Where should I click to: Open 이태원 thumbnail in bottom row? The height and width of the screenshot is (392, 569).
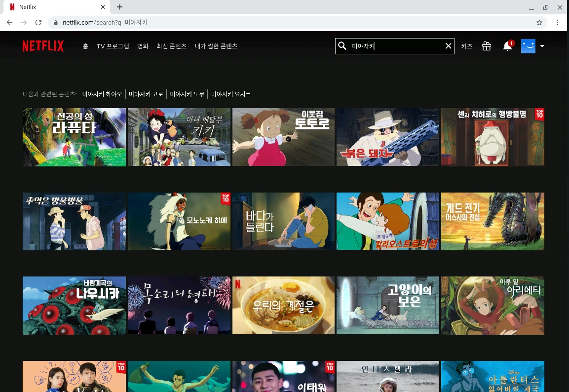(x=283, y=376)
